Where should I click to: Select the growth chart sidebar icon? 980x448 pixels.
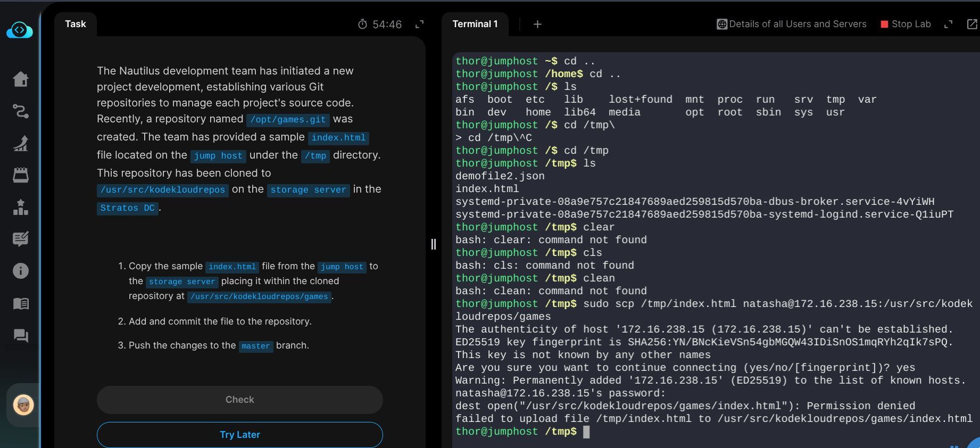tap(21, 143)
